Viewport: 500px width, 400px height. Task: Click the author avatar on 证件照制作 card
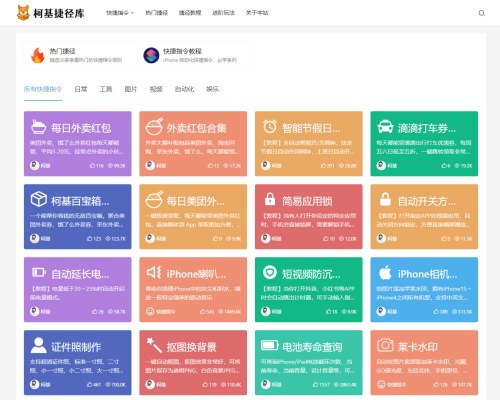pos(35,384)
